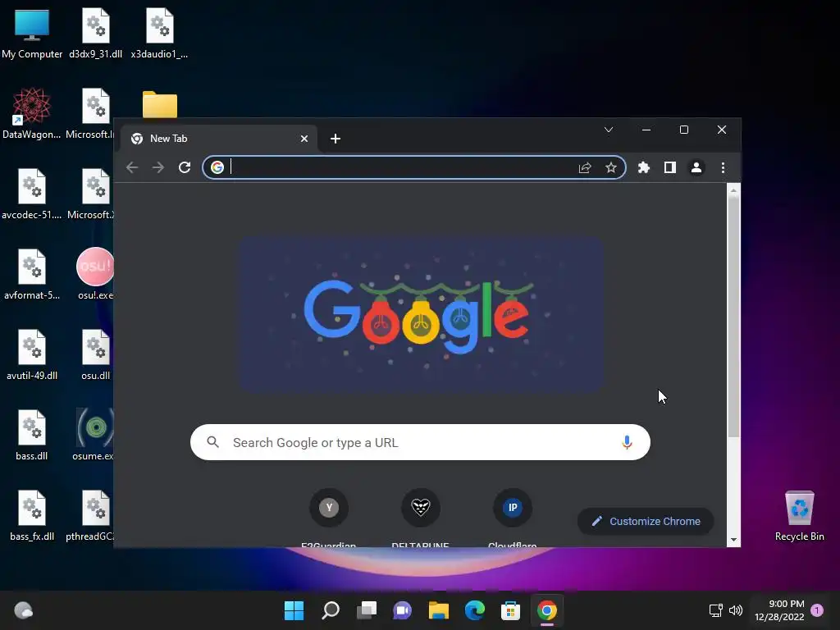This screenshot has width=840, height=630.
Task: Select osu!.exe on the desktop
Action: (x=96, y=274)
